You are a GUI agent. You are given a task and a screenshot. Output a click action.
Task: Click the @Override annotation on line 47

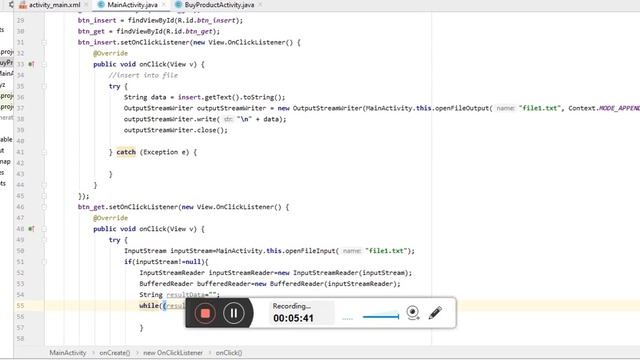pos(110,218)
